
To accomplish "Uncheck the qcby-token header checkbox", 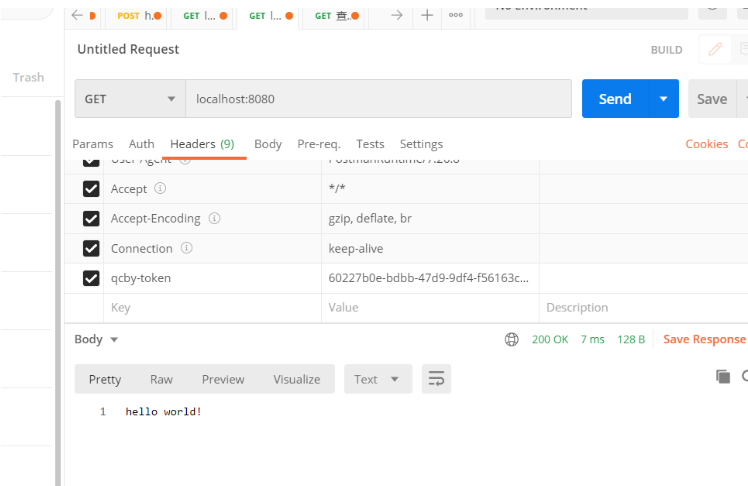I will point(91,278).
